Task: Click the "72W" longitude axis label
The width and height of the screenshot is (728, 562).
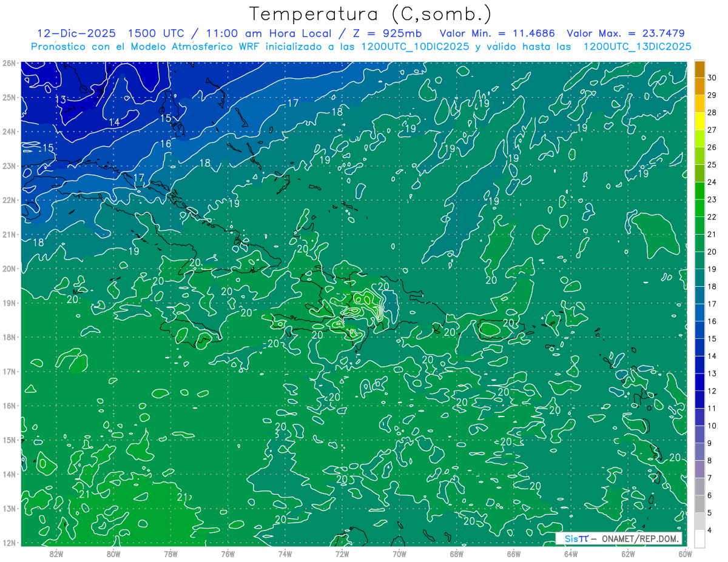Action: click(x=342, y=554)
